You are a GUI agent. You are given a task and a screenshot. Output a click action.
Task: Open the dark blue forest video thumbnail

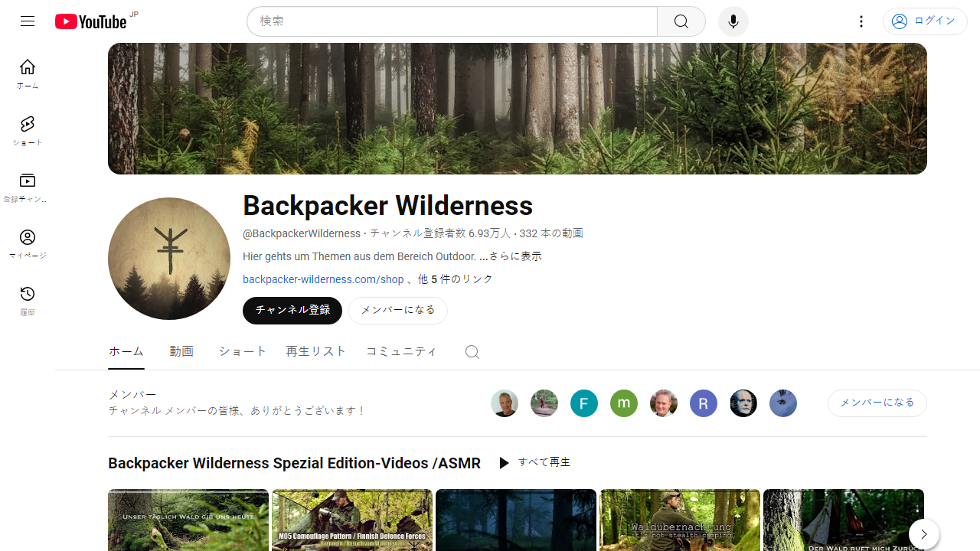pos(516,520)
